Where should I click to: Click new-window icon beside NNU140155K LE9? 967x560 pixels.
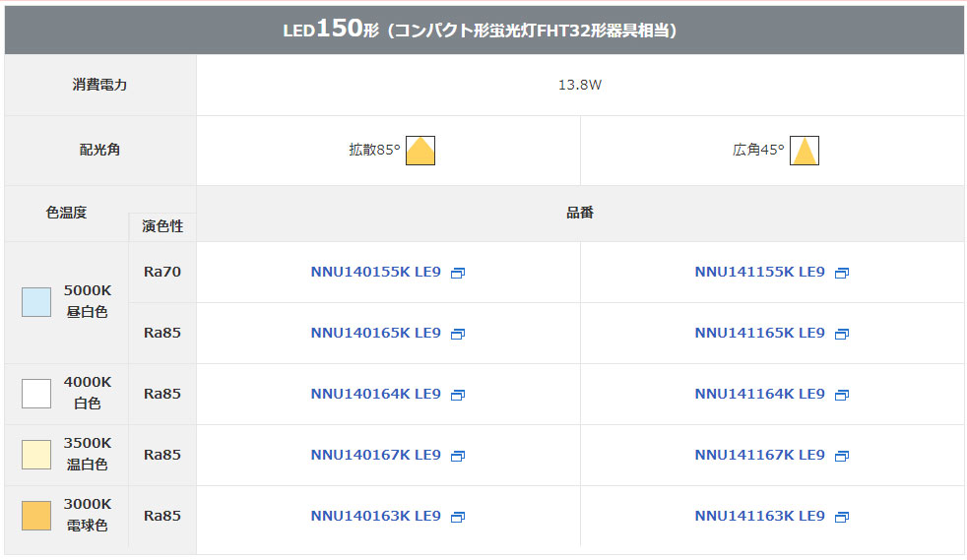457,274
